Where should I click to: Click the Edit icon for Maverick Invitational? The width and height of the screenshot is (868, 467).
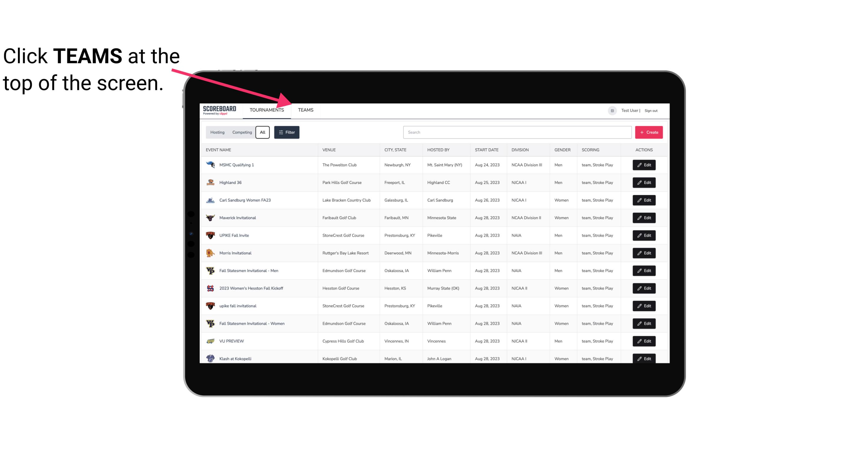click(644, 218)
